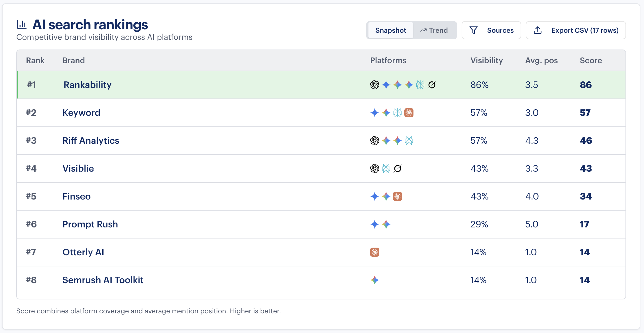This screenshot has height=333, width=644.
Task: Click Prompt Rush's 29% visibility
Action: [x=479, y=224]
